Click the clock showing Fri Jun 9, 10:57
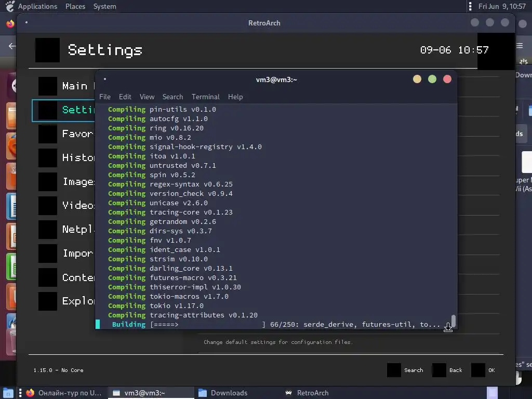532x399 pixels. 502,6
